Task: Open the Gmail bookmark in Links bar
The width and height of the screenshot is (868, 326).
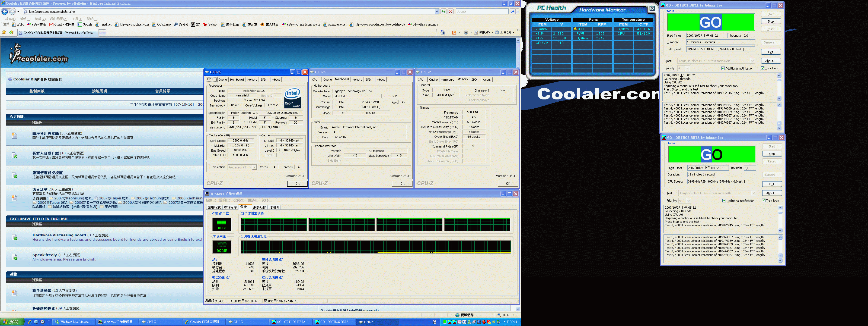Action: pos(62,24)
